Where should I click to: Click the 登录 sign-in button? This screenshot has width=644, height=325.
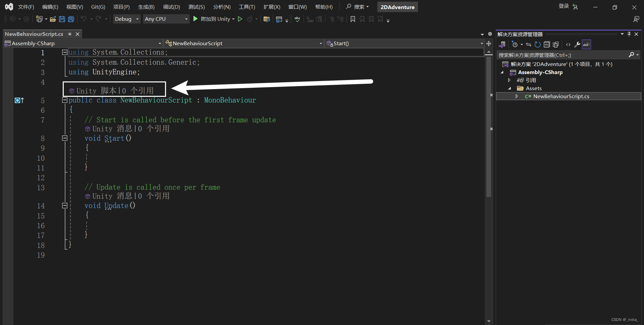tap(564, 6)
